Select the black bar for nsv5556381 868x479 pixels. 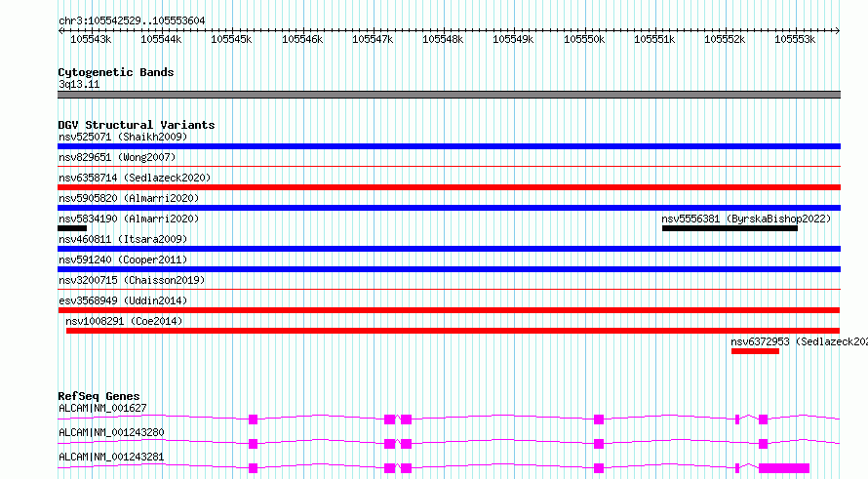pyautogui.click(x=730, y=228)
